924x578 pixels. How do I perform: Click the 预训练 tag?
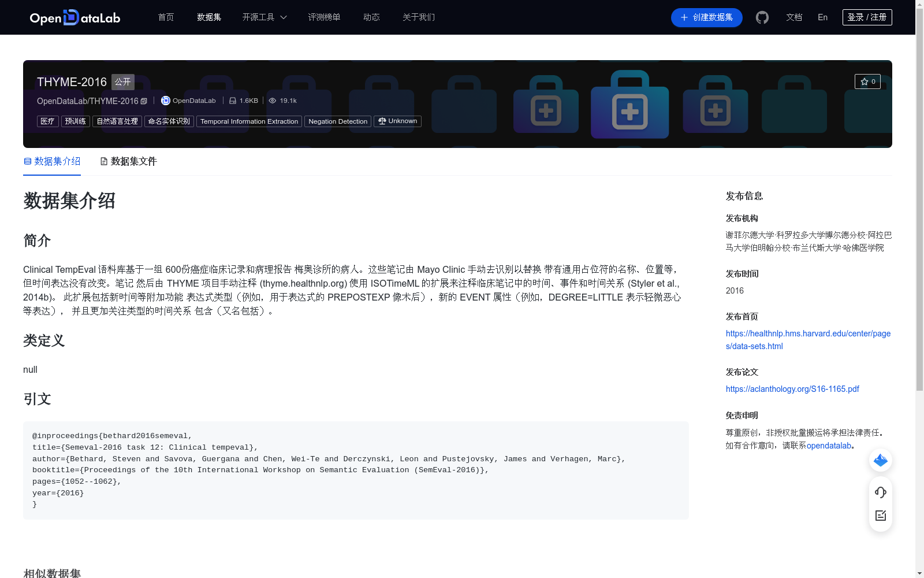coord(76,121)
